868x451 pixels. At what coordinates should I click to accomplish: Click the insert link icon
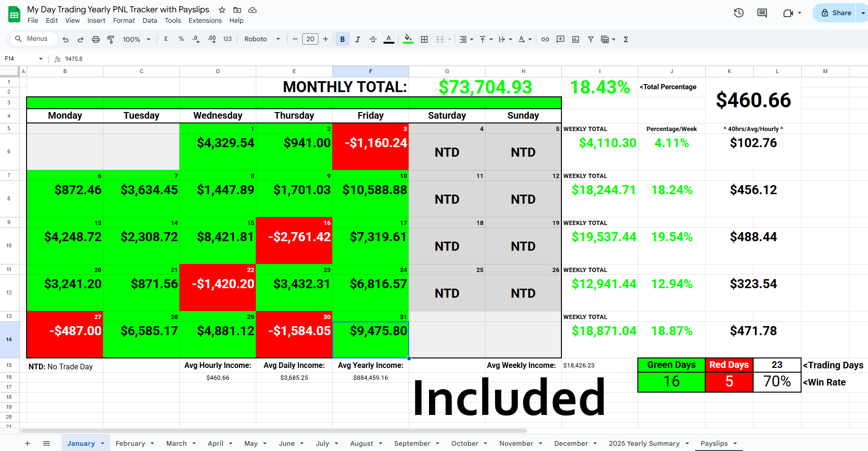point(545,39)
